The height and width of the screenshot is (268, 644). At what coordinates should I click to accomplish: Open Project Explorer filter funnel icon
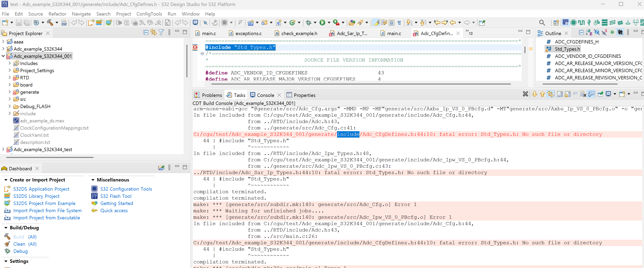[161, 32]
